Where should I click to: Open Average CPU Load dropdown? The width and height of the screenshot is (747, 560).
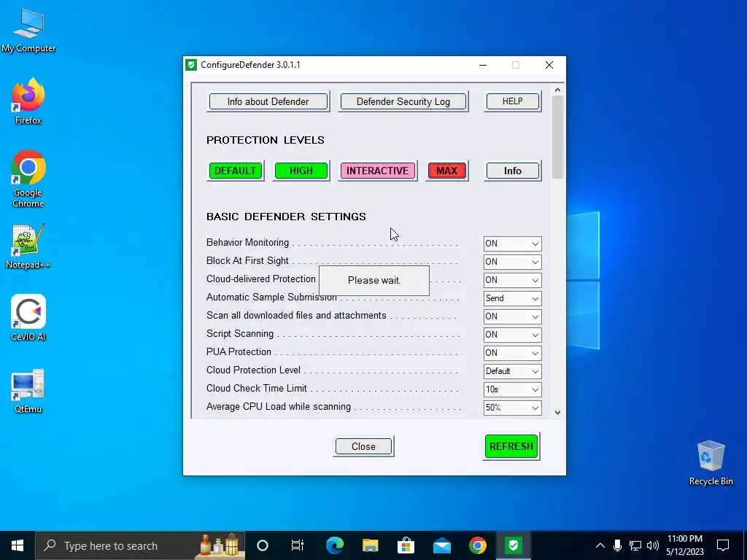513,408
